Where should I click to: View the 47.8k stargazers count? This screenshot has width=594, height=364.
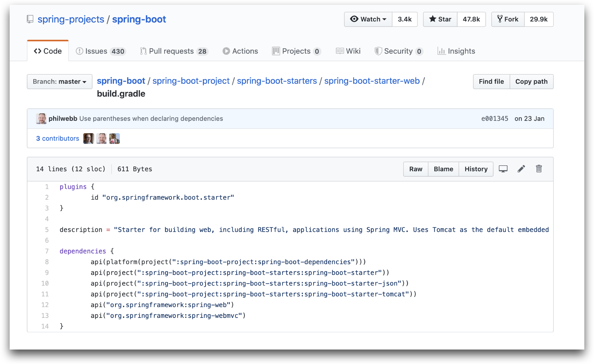(x=471, y=19)
